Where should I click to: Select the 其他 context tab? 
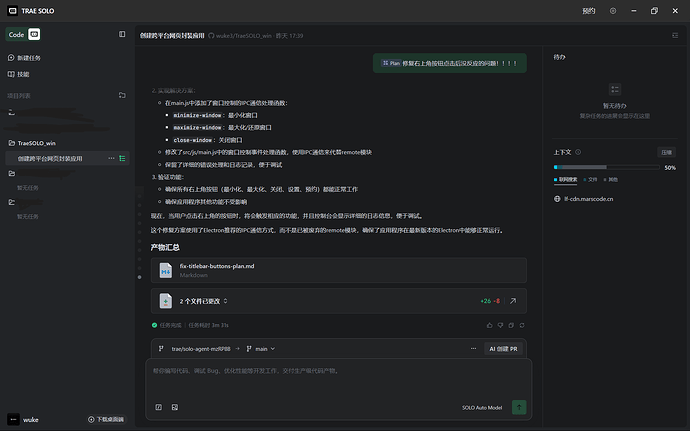611,180
